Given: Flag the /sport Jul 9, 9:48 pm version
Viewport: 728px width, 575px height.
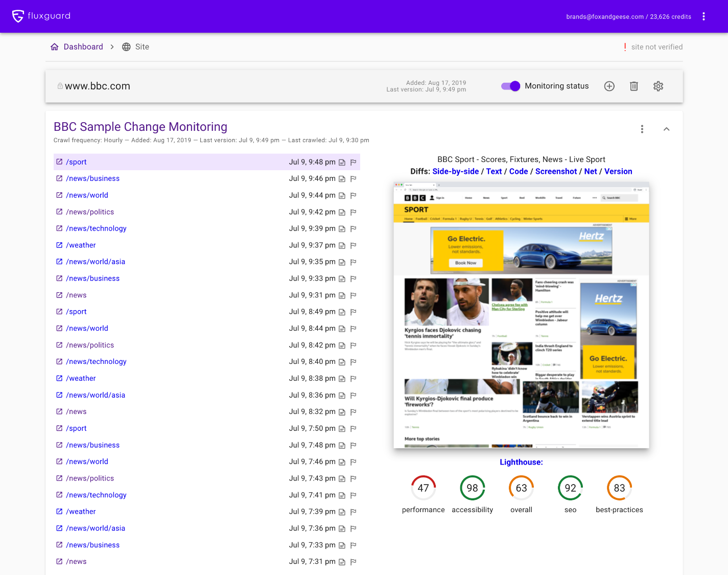Looking at the screenshot, I should [x=353, y=162].
